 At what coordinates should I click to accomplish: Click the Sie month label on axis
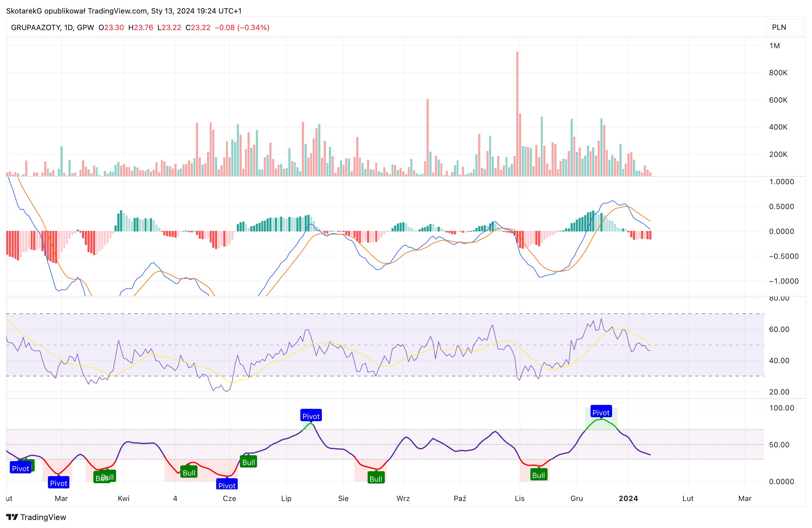click(x=343, y=498)
